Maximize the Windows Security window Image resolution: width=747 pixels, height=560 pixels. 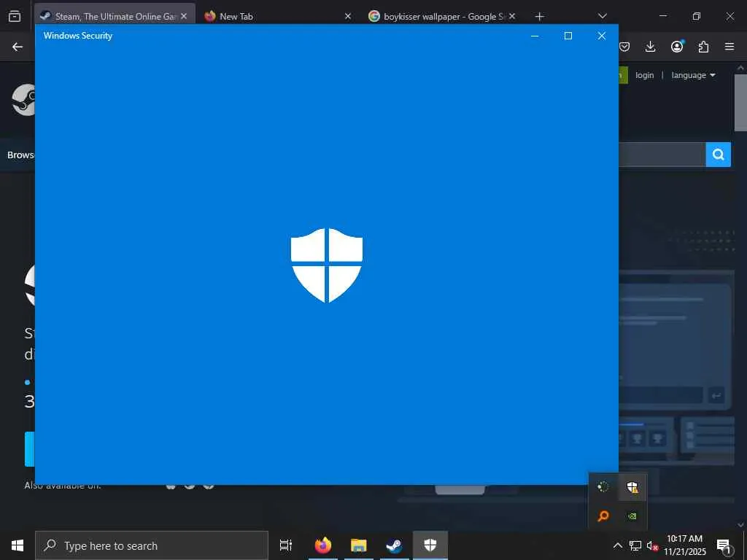(x=568, y=36)
